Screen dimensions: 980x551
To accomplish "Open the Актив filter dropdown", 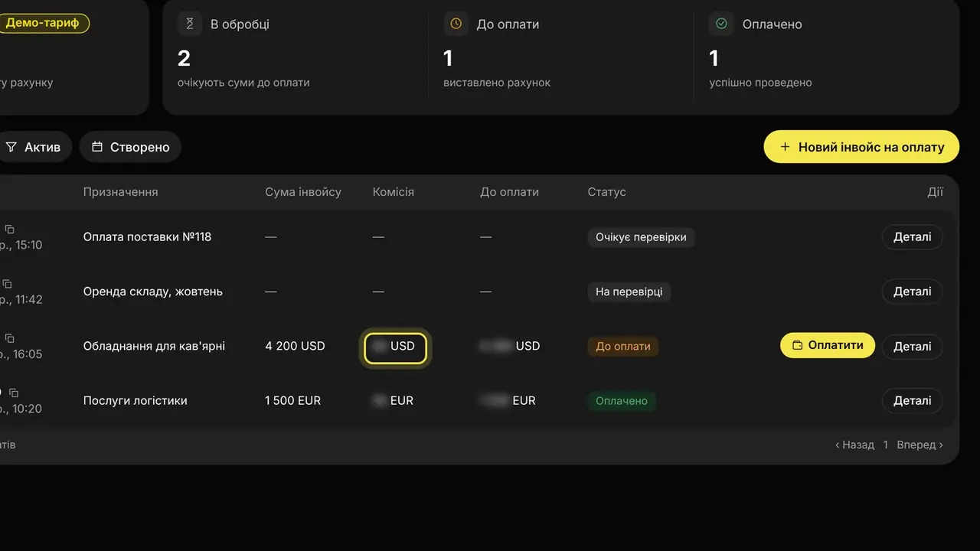I will [34, 147].
